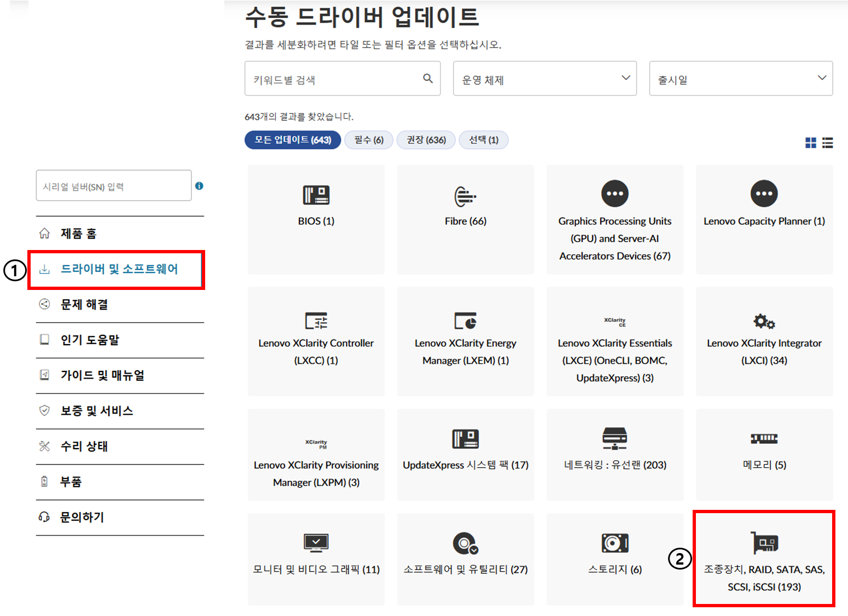Open Lenovo XClarity Integrator (LXCI) label
Image resolution: width=848 pixels, height=616 pixels.
click(764, 352)
